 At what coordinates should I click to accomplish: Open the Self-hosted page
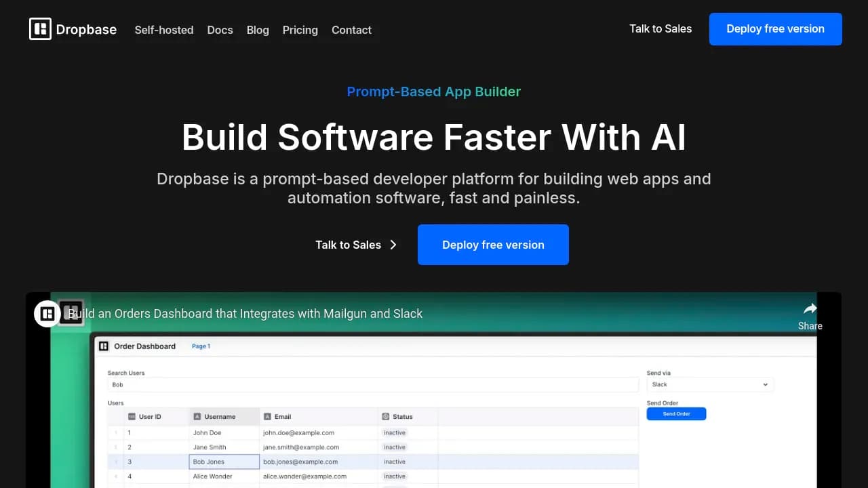pyautogui.click(x=164, y=30)
